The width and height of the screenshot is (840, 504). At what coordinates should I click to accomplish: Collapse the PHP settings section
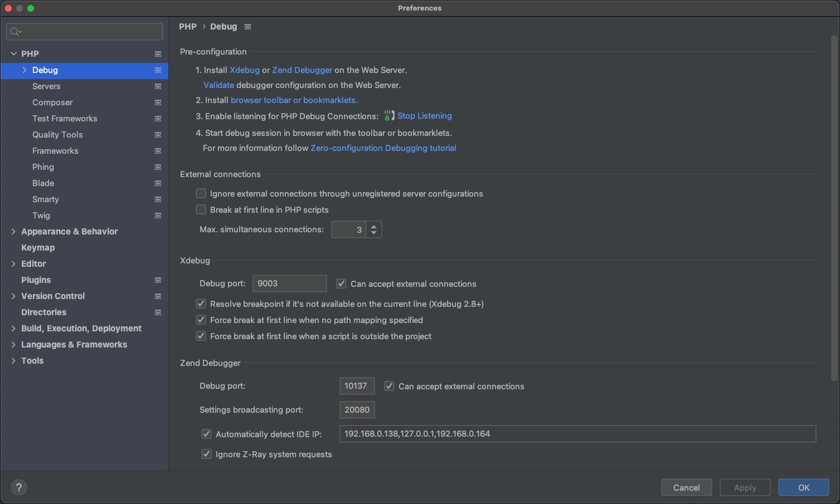[x=13, y=54]
